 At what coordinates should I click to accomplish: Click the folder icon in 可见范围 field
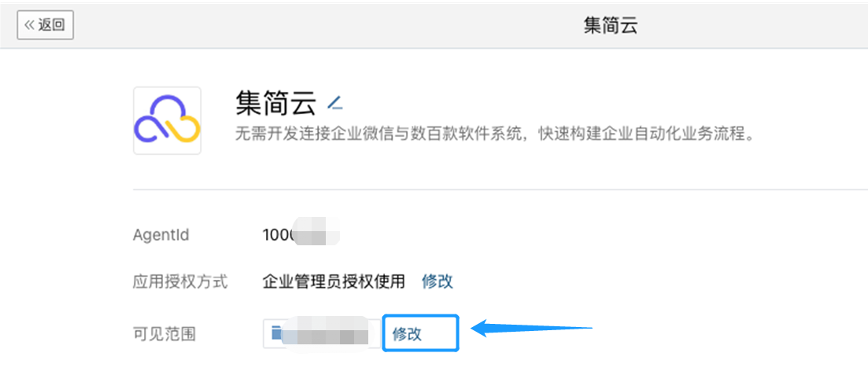[x=276, y=333]
